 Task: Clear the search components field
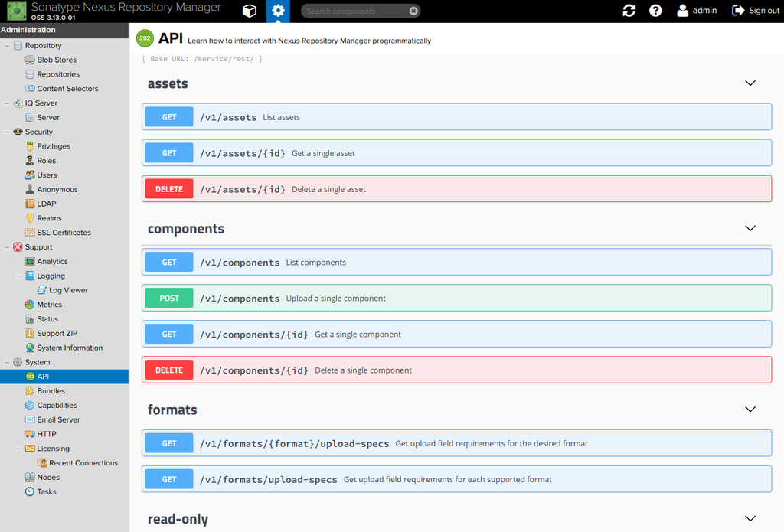click(413, 11)
